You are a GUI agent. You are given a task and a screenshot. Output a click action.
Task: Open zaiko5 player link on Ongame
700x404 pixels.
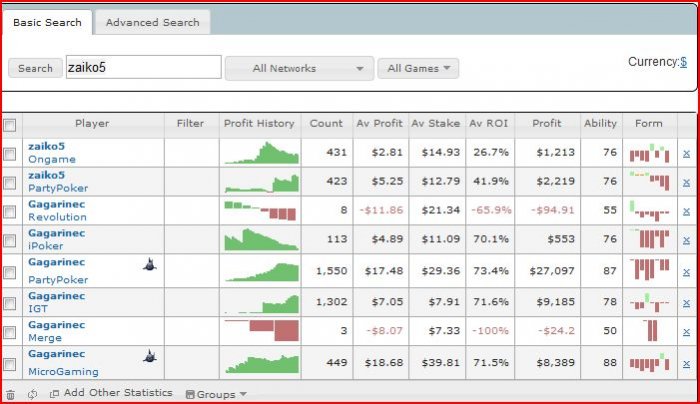pyautogui.click(x=46, y=146)
